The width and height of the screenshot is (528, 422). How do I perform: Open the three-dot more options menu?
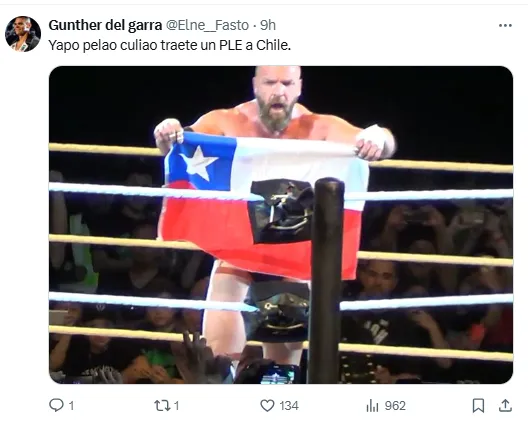click(x=505, y=26)
